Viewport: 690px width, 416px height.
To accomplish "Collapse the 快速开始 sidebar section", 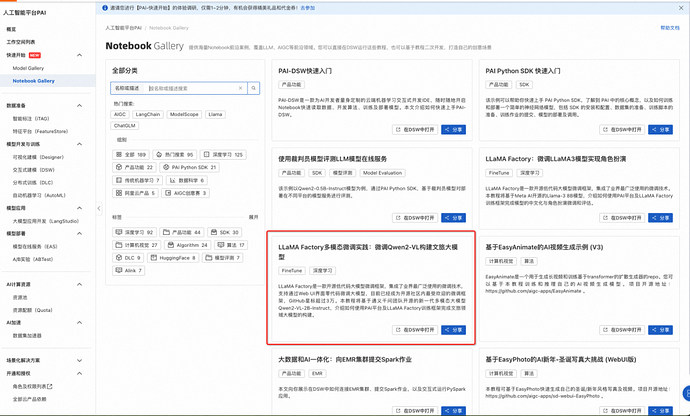I will click(x=80, y=56).
